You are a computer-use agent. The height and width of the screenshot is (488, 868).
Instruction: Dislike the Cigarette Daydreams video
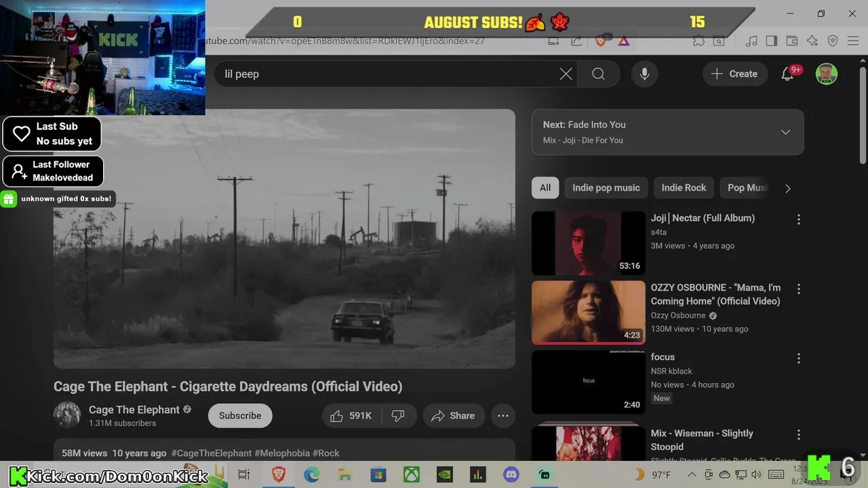point(398,415)
